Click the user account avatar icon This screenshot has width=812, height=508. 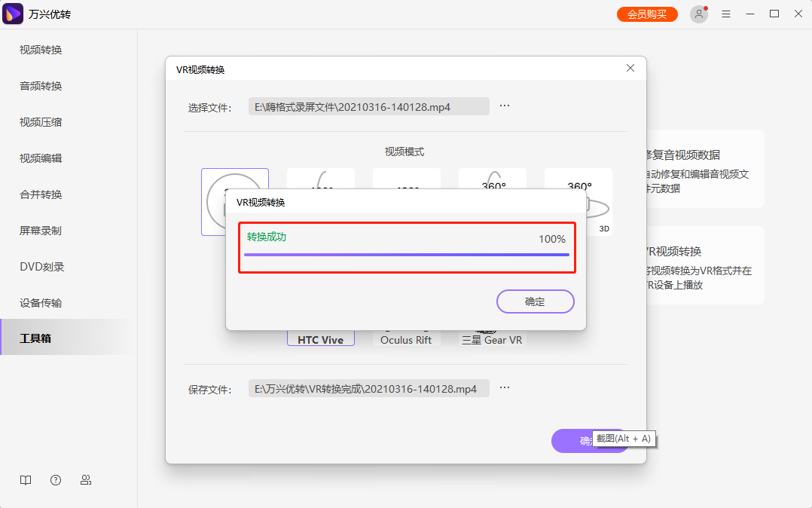click(699, 14)
